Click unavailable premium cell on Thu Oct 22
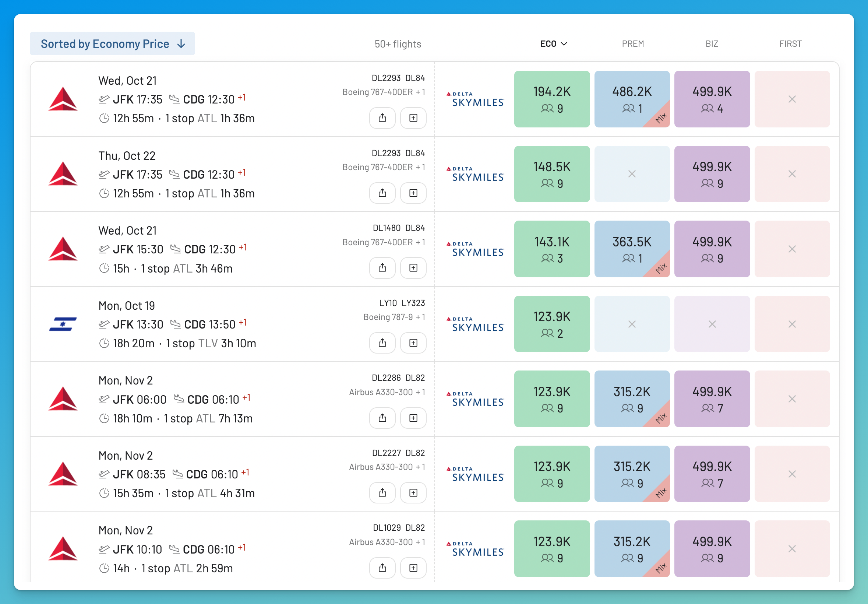The image size is (868, 604). click(x=632, y=174)
